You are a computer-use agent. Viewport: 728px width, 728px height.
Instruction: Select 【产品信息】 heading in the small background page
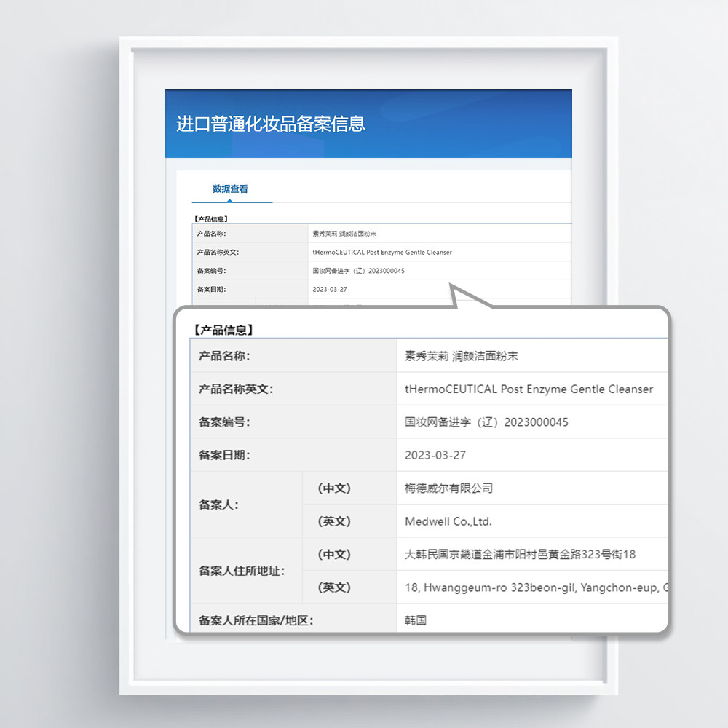211,218
